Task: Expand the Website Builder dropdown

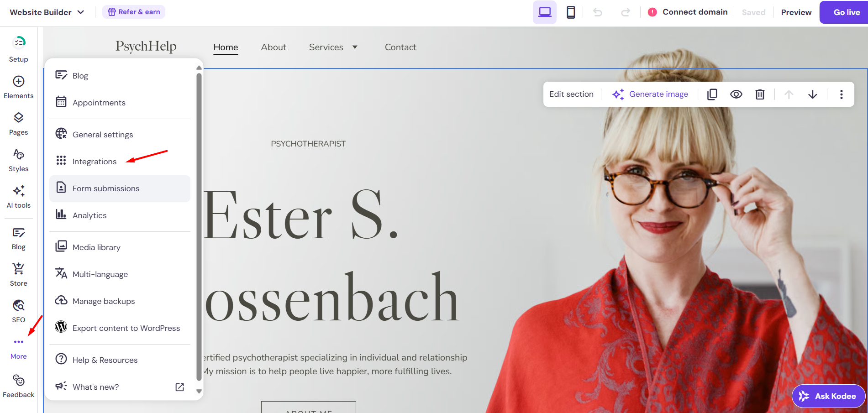Action: [x=47, y=12]
